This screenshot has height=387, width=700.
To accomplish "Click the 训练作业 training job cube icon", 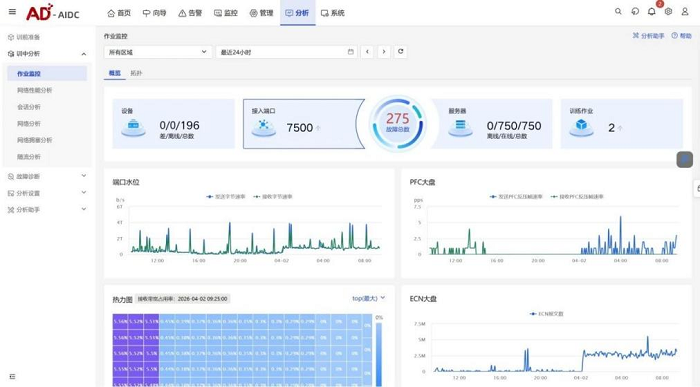I will (581, 128).
